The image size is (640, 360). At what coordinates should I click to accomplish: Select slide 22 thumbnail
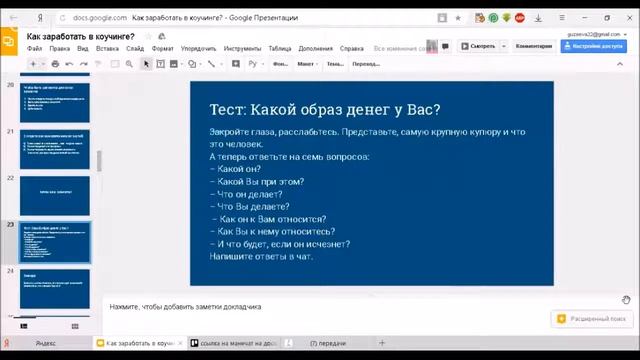point(55,196)
